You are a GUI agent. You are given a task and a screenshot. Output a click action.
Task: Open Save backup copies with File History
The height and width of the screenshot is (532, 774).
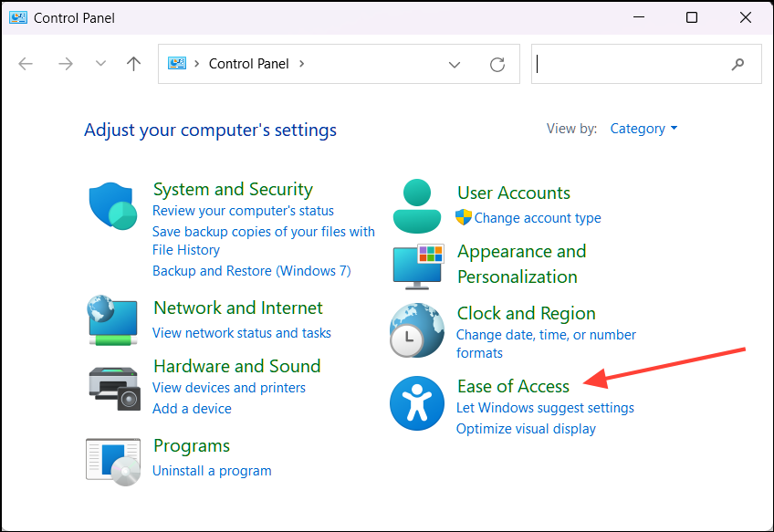pyautogui.click(x=264, y=241)
